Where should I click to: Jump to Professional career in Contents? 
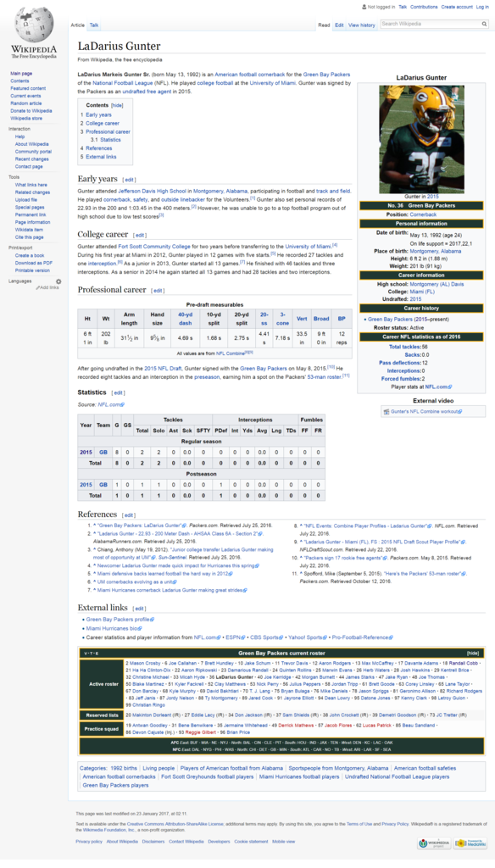click(108, 131)
